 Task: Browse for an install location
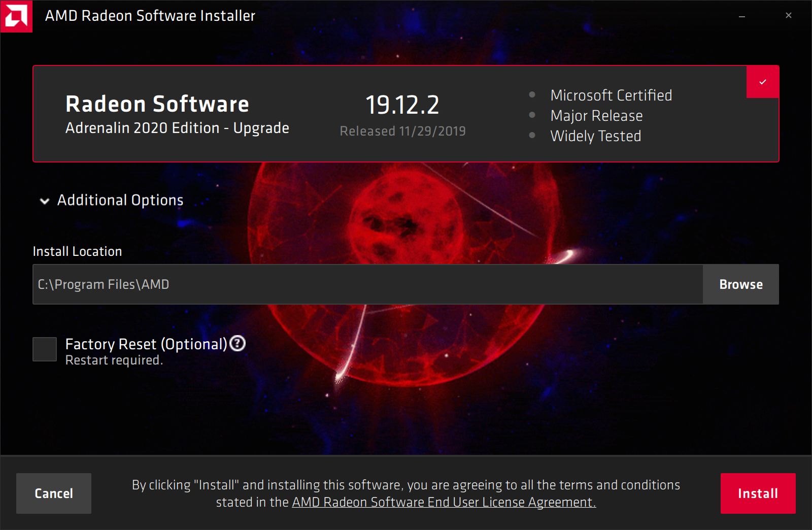741,284
